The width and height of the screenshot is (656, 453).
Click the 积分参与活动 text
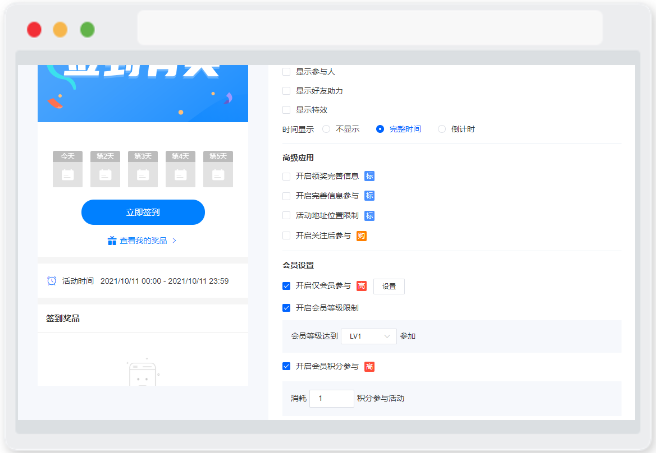[380, 398]
